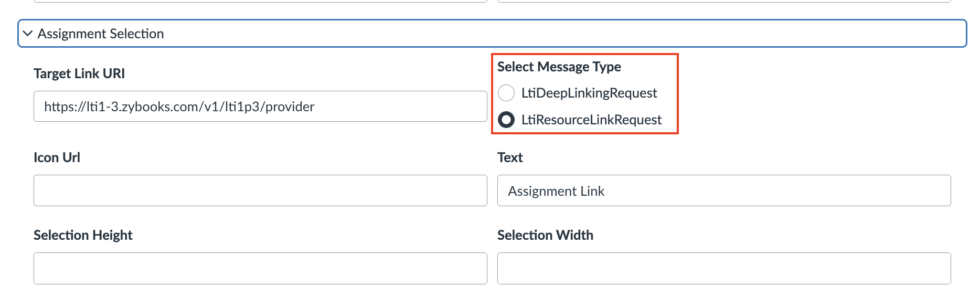Focus the Target Link URI input field
980x297 pixels.
pyautogui.click(x=260, y=107)
